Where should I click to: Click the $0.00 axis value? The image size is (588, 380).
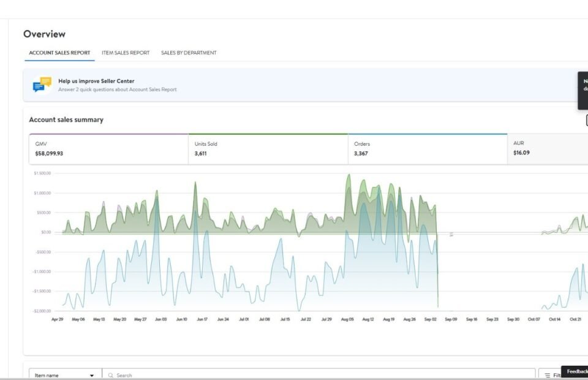(46, 232)
